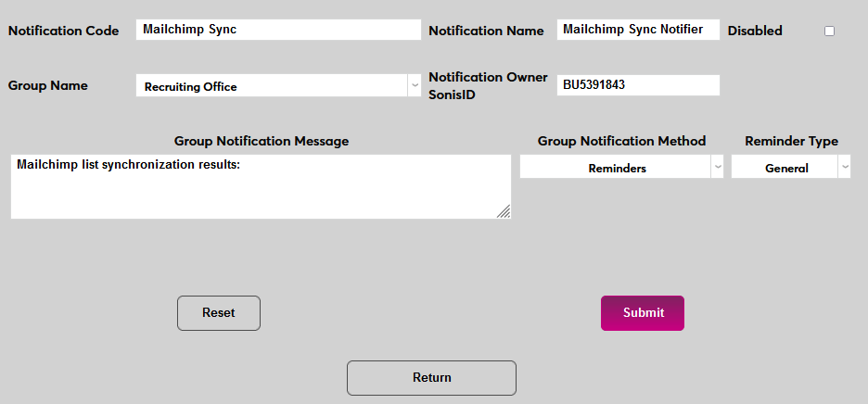Click the 'Notification Name' label
This screenshot has width=868, height=404.
[x=486, y=31]
